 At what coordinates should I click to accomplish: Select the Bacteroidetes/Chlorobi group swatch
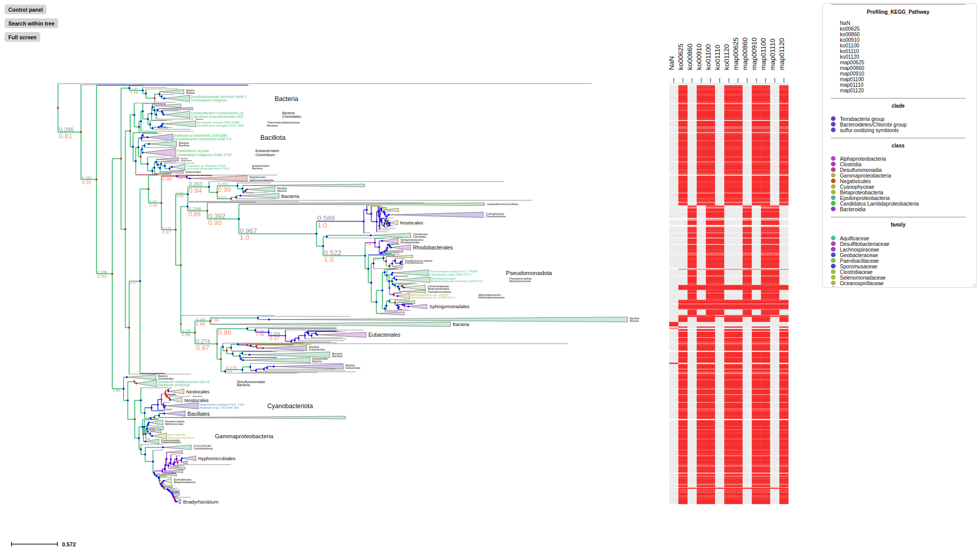834,124
